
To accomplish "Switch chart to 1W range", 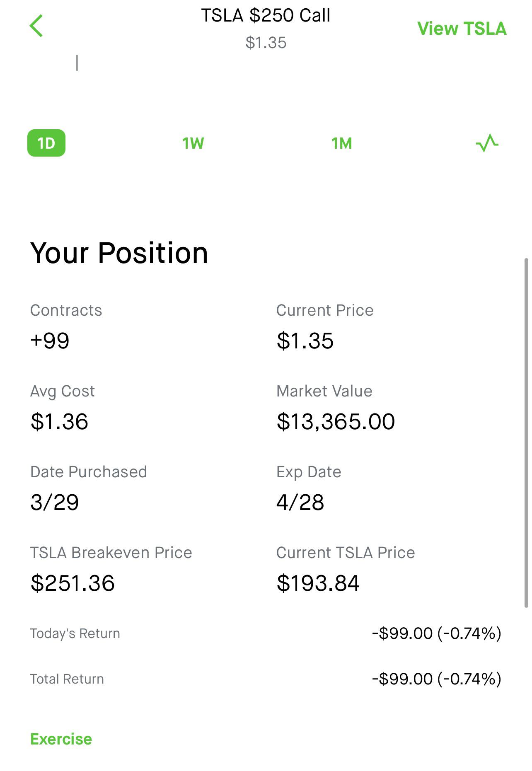I will click(193, 143).
